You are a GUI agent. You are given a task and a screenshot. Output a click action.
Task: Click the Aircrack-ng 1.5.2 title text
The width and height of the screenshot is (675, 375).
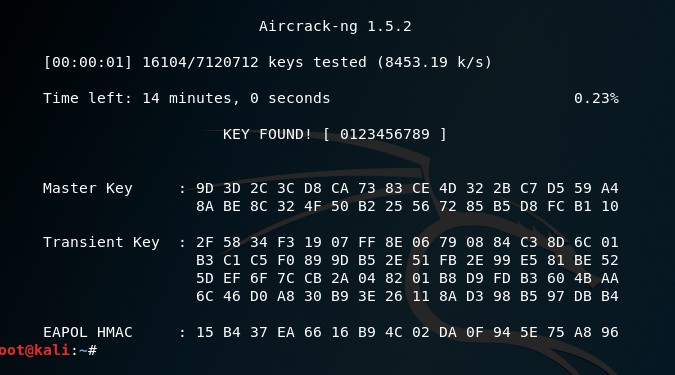(x=335, y=27)
